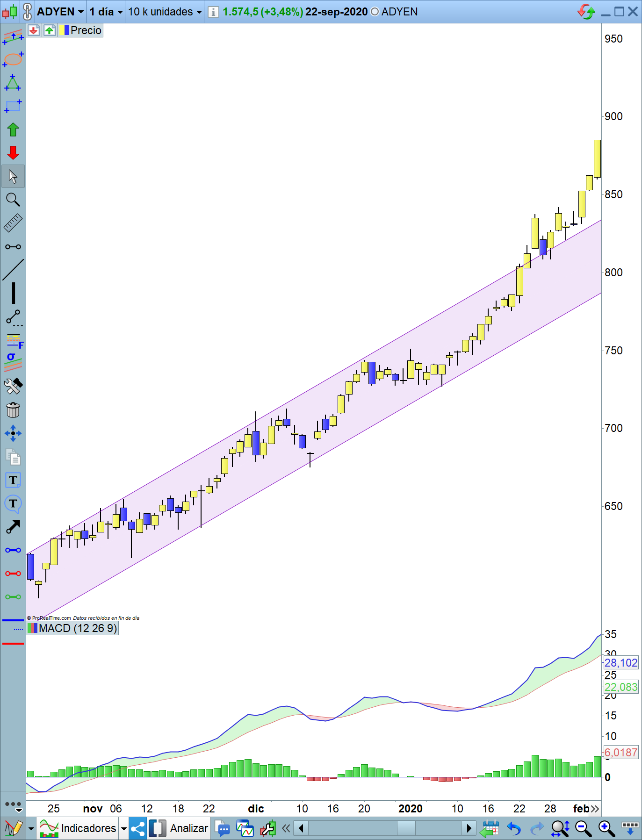This screenshot has width=642, height=840.
Task: Click the scrollbar right arrow
Action: pos(469,828)
